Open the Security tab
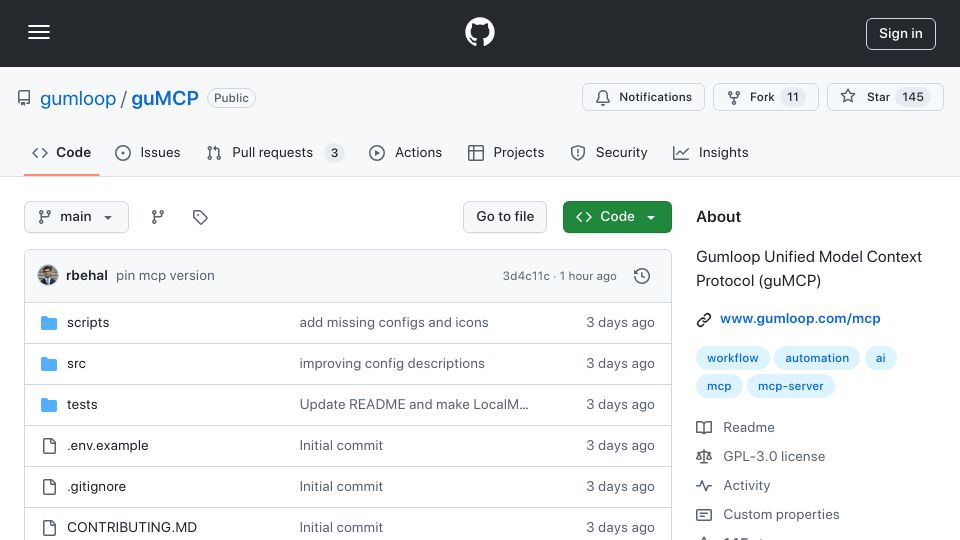960x540 pixels. pos(609,152)
